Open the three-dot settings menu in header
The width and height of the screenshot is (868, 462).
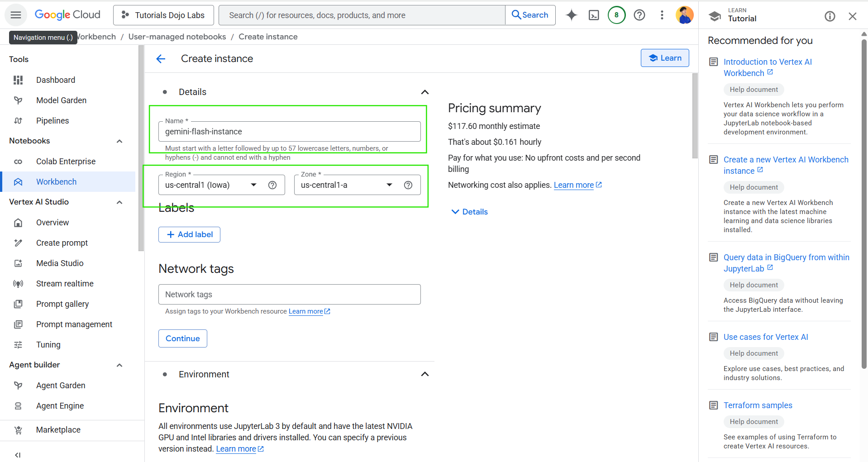click(662, 15)
